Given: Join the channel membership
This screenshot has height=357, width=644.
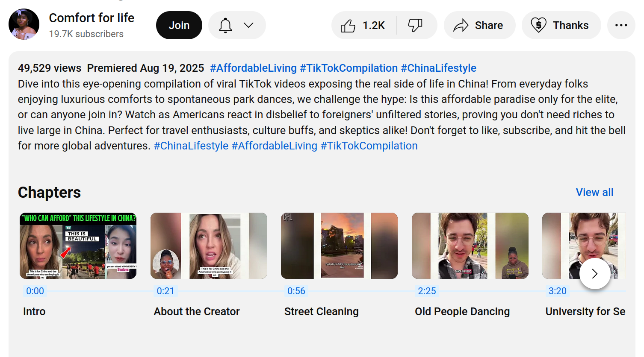Looking at the screenshot, I should pos(179,26).
